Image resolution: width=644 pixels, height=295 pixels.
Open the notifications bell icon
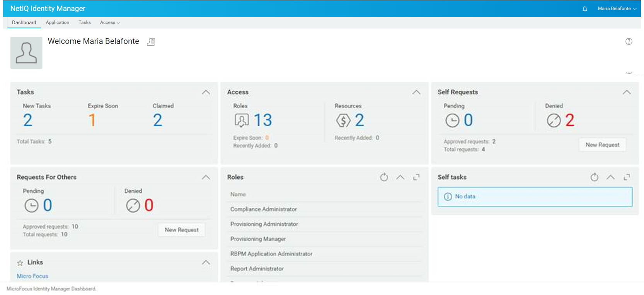tap(585, 9)
